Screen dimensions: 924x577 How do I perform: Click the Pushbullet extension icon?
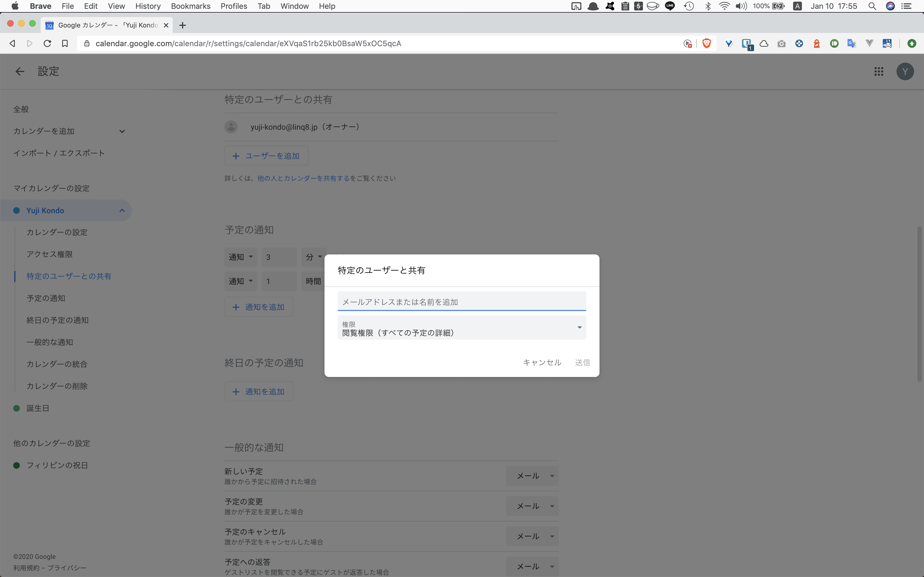click(834, 43)
